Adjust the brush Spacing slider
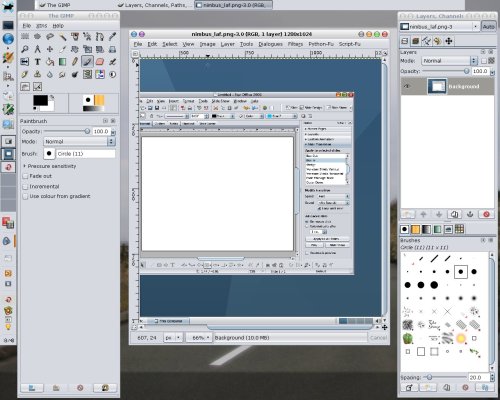Viewport: 500px width, 400px height. pos(445,377)
